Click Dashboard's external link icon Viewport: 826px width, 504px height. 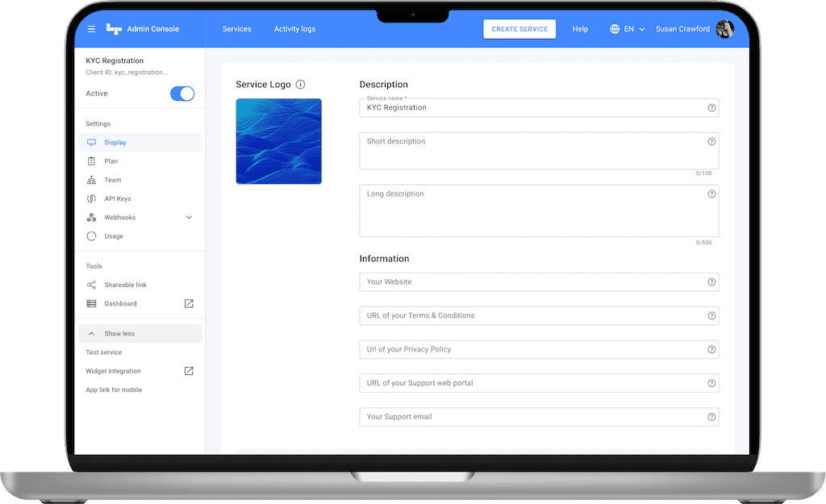pos(189,303)
